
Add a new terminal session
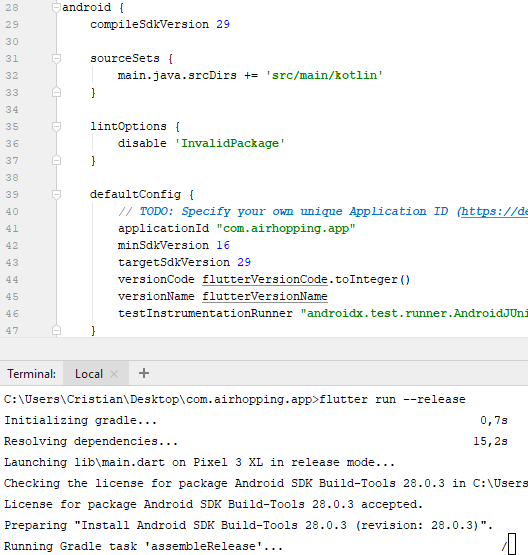pyautogui.click(x=144, y=373)
